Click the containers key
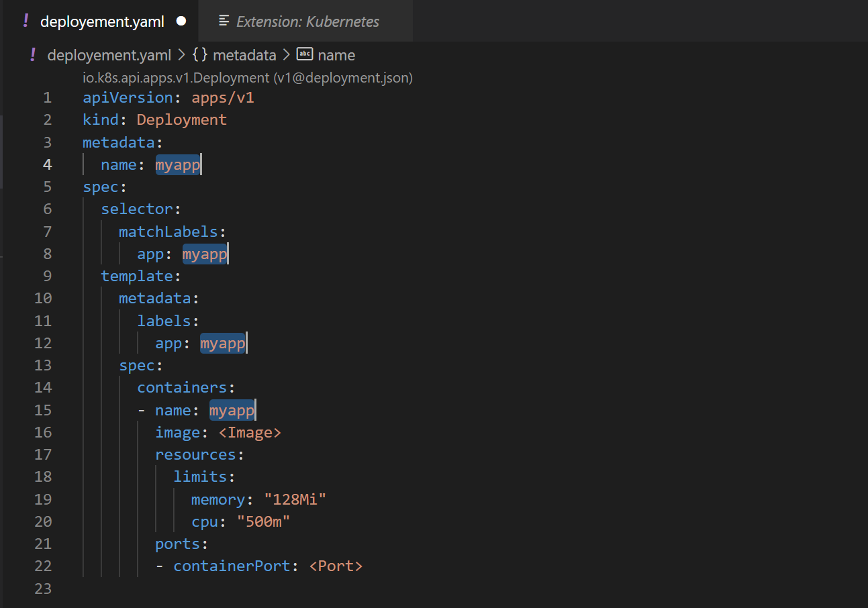868x608 pixels. pos(182,387)
